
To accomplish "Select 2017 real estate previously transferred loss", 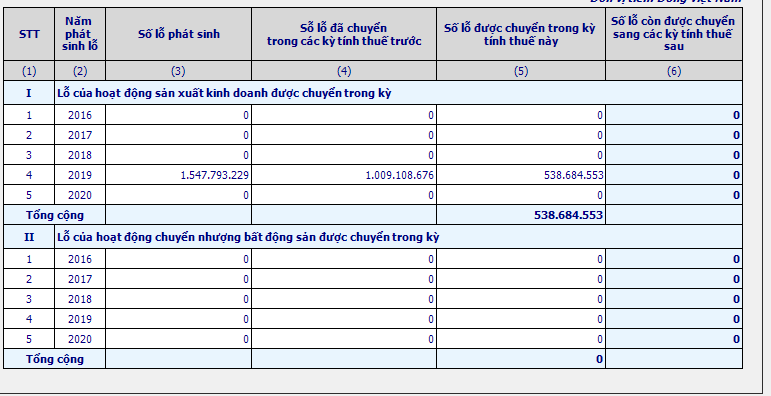I will [x=344, y=279].
